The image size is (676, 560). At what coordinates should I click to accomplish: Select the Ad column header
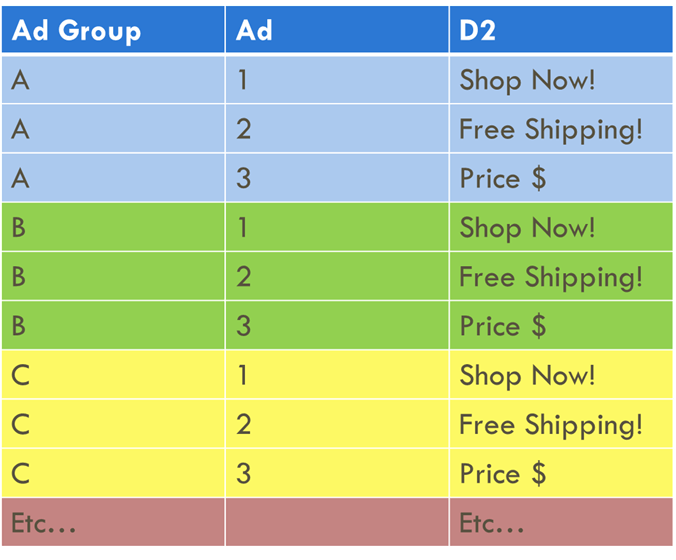coord(255,30)
